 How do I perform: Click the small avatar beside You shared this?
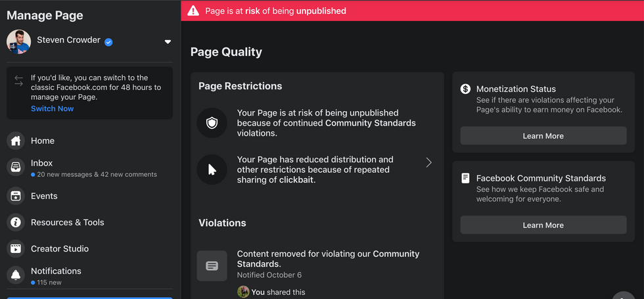coord(243,292)
